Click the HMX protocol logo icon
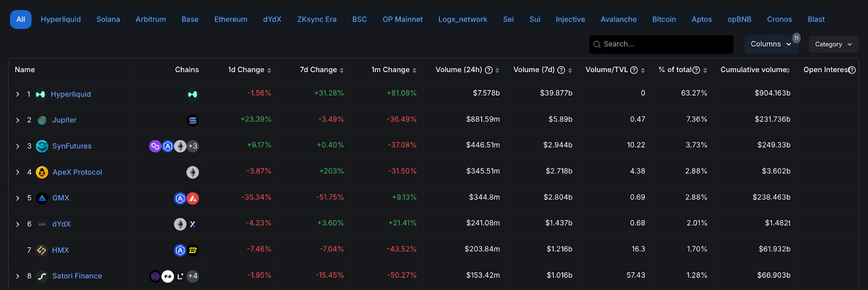 42,250
